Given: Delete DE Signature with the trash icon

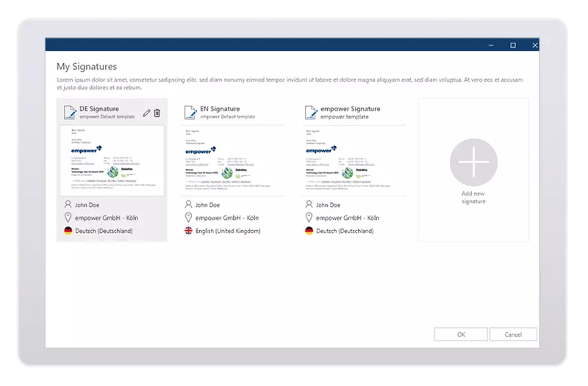Looking at the screenshot, I should tap(157, 113).
